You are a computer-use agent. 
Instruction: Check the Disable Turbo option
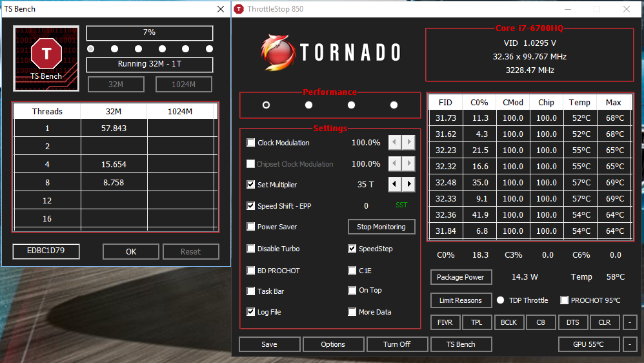[250, 248]
